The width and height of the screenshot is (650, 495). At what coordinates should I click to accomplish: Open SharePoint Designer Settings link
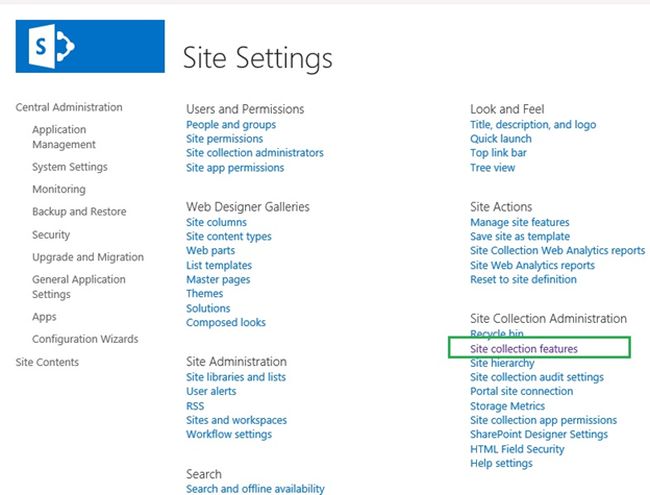click(x=539, y=435)
